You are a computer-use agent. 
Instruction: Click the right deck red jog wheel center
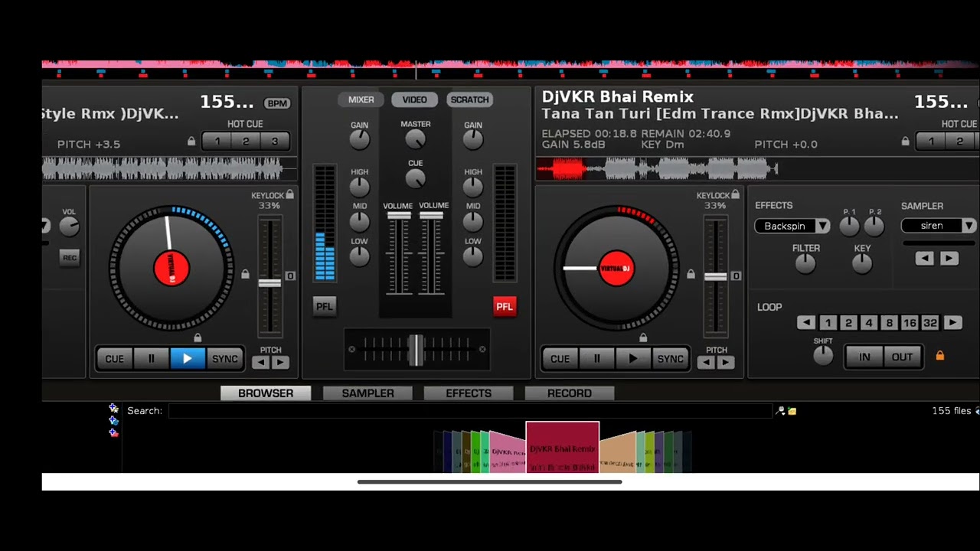616,268
